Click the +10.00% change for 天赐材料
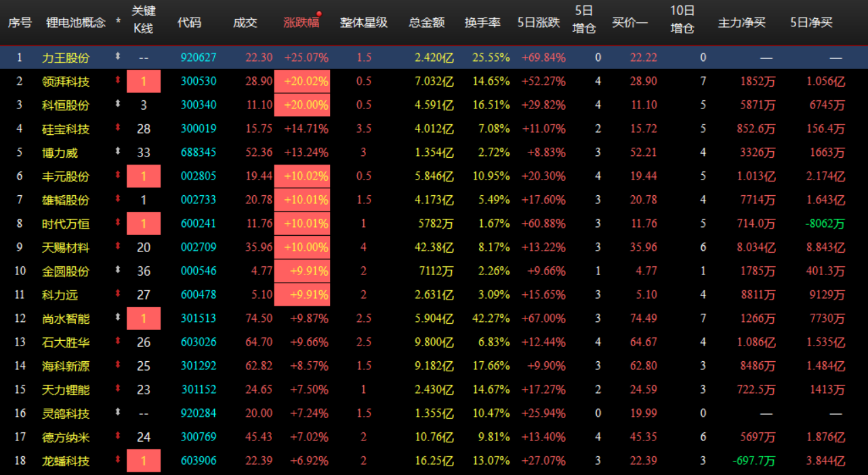 302,247
